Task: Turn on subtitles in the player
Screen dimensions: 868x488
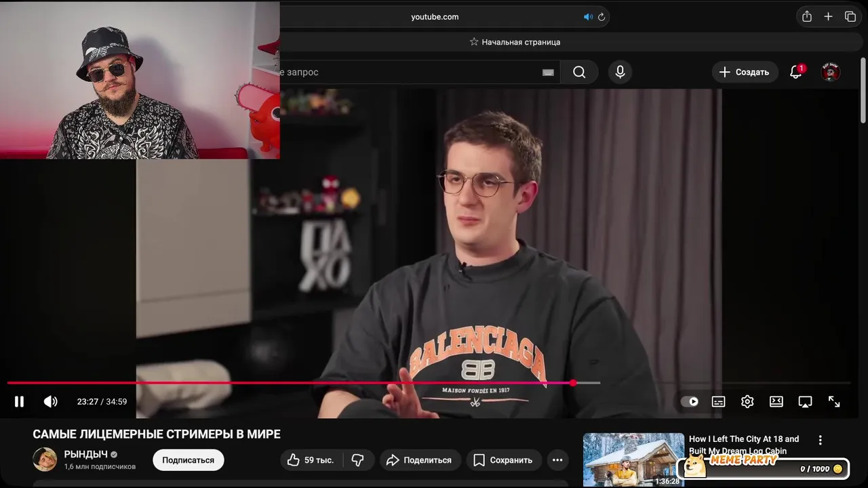Action: click(718, 402)
